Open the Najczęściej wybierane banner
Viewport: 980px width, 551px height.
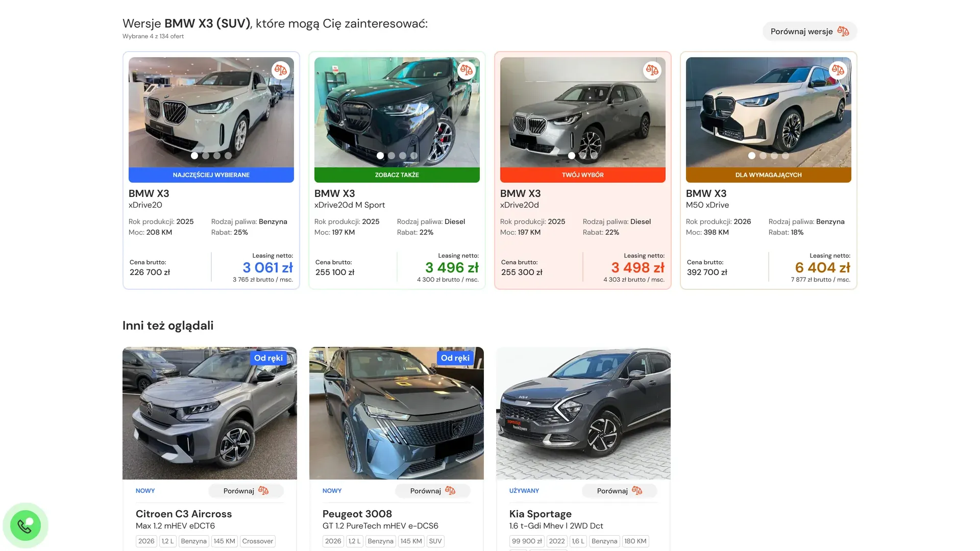coord(211,175)
